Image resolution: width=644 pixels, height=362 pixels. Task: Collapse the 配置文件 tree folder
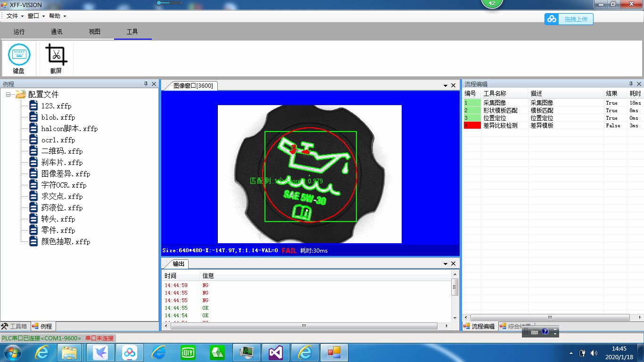[8, 94]
